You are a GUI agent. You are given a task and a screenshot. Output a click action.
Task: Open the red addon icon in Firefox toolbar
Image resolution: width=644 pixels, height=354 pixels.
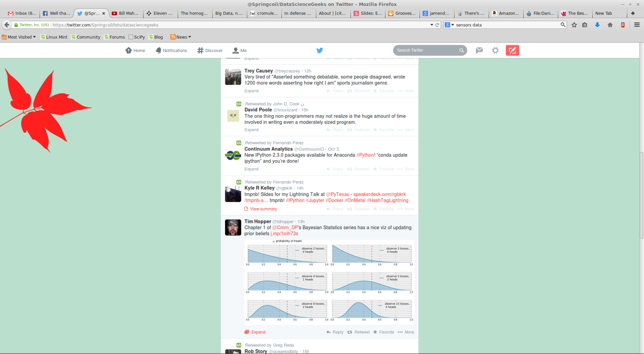[623, 25]
